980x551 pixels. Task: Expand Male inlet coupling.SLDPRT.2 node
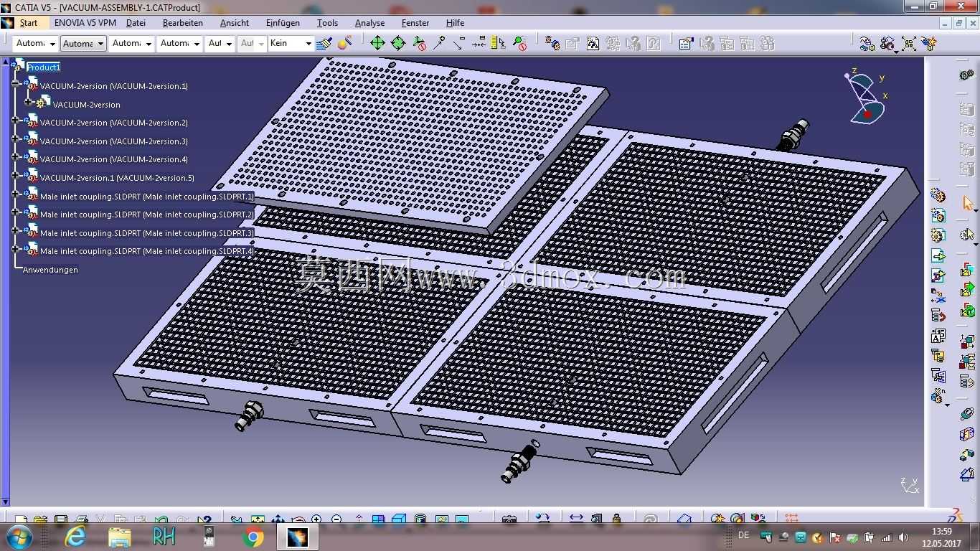(x=16, y=212)
